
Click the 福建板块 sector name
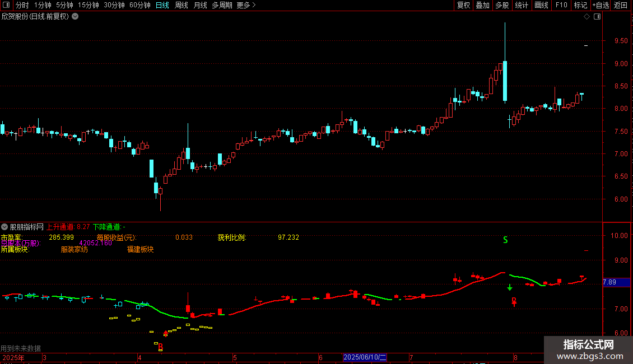141,249
